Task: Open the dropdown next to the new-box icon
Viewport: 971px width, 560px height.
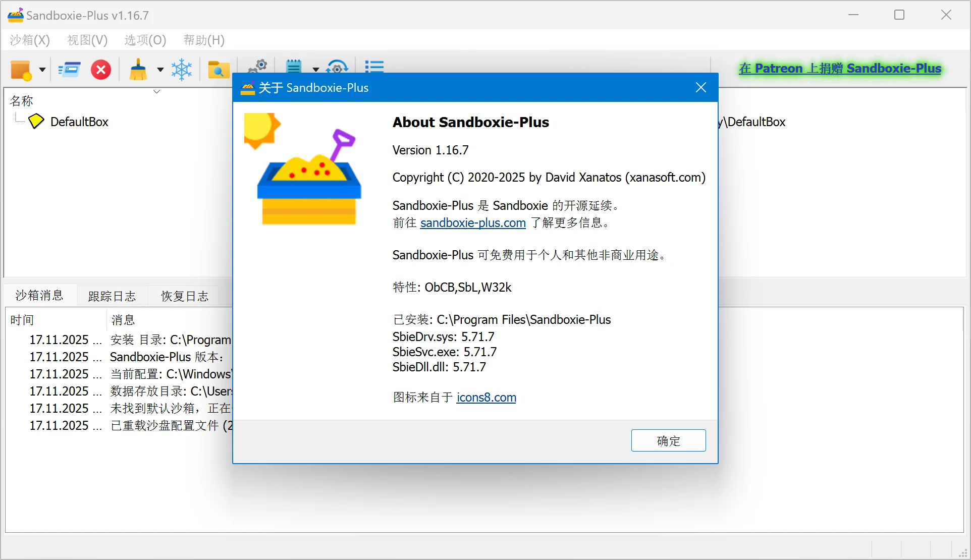Action: 42,70
